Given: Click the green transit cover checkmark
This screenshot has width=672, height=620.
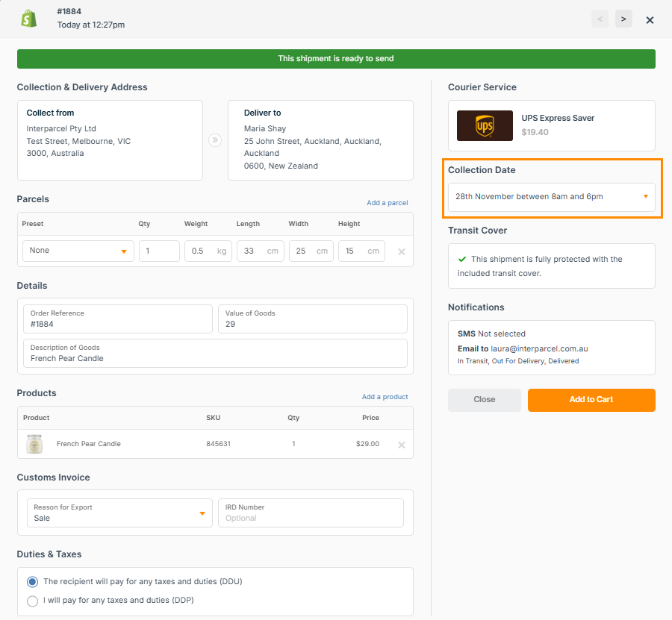Looking at the screenshot, I should pos(461,260).
